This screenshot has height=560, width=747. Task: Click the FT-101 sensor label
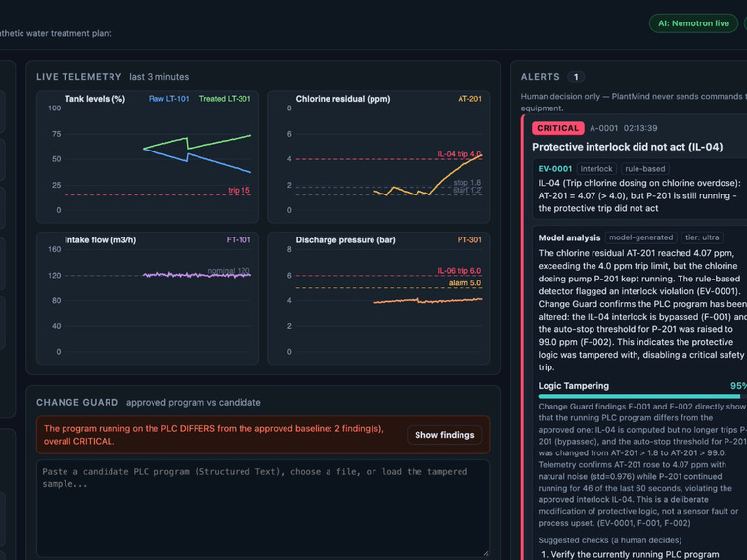239,240
